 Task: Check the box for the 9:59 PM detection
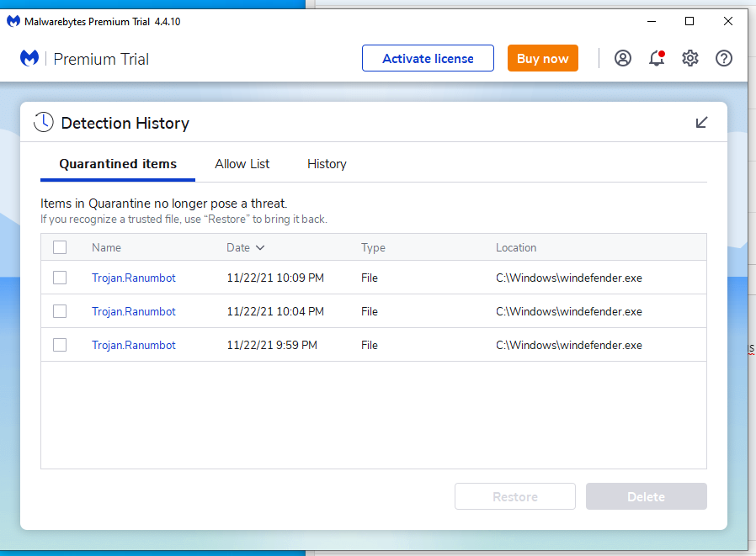[60, 345]
